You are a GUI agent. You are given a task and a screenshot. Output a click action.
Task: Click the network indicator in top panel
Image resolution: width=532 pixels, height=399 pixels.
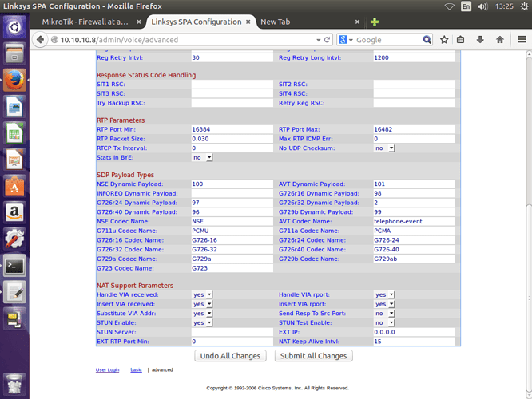point(449,6)
